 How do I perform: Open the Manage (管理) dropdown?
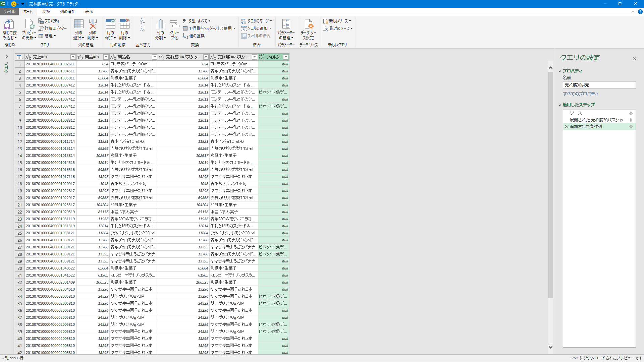47,36
